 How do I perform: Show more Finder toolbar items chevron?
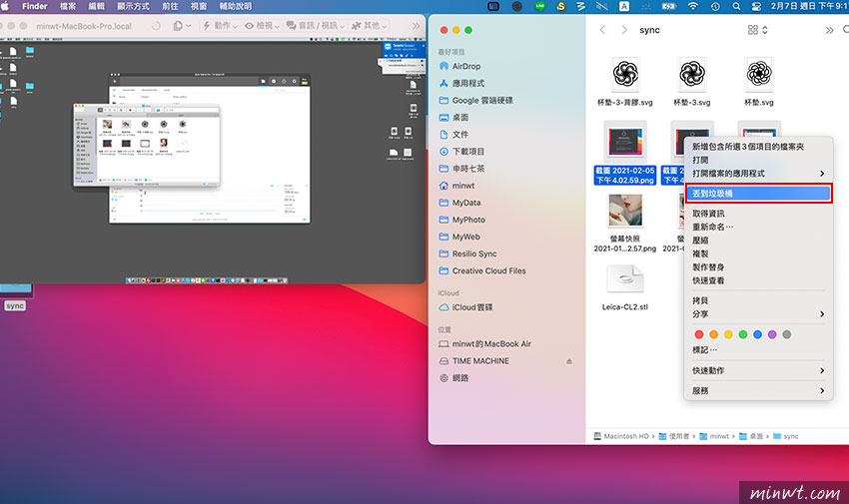(x=829, y=30)
